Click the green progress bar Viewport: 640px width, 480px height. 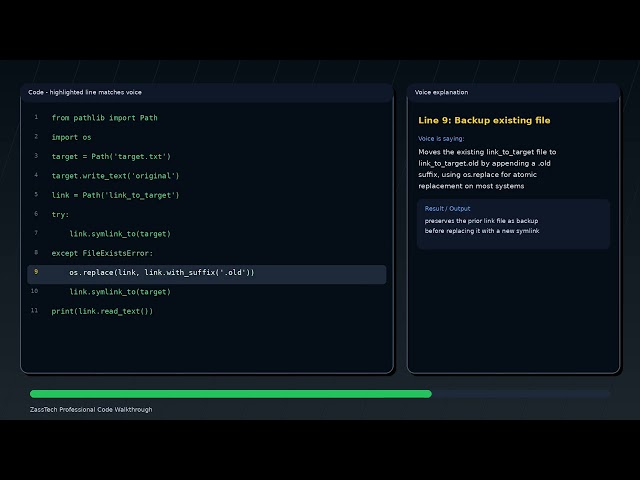coord(231,394)
